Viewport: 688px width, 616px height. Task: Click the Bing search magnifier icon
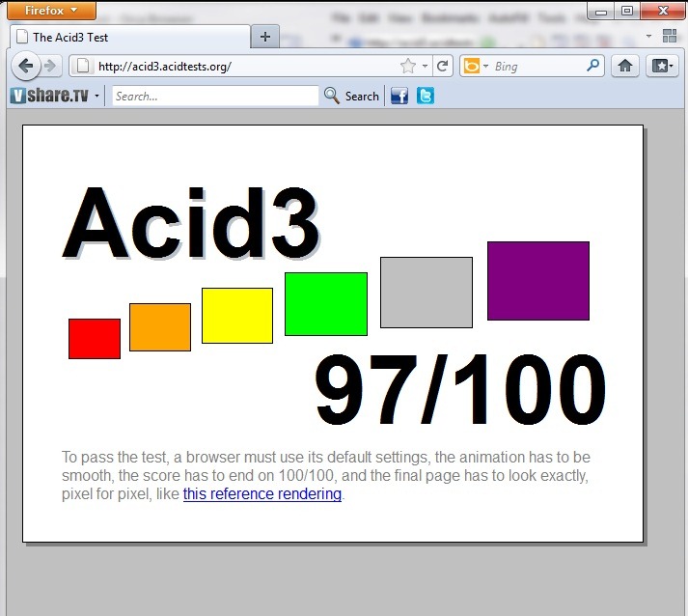[592, 66]
